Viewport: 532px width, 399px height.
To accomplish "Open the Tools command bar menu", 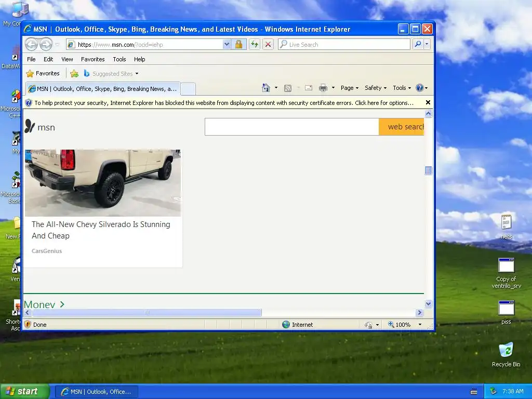I will click(402, 88).
